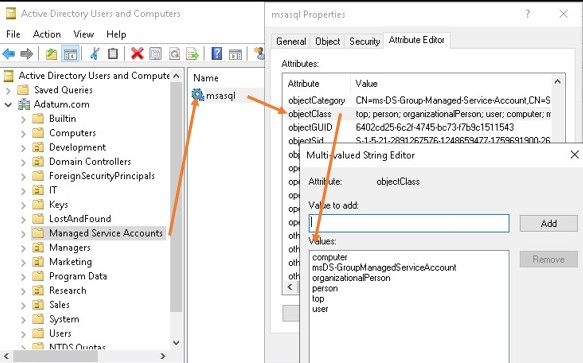Screen dimensions: 583x363
Task: Switch to the General tab
Action: click(291, 41)
